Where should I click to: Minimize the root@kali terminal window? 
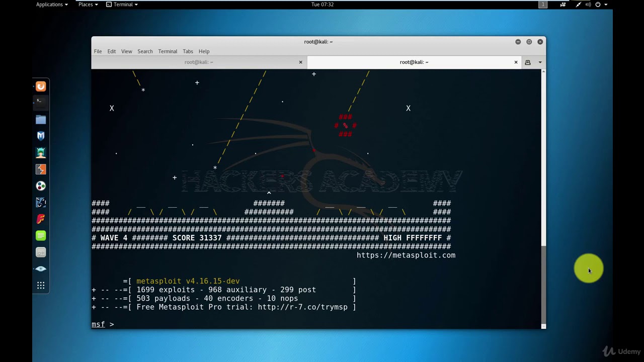coord(518,42)
